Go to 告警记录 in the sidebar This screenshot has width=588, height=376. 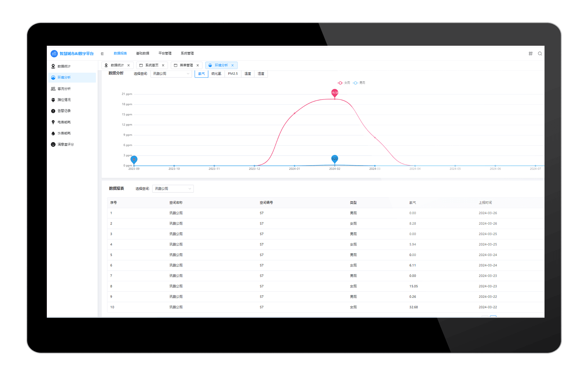[64, 111]
